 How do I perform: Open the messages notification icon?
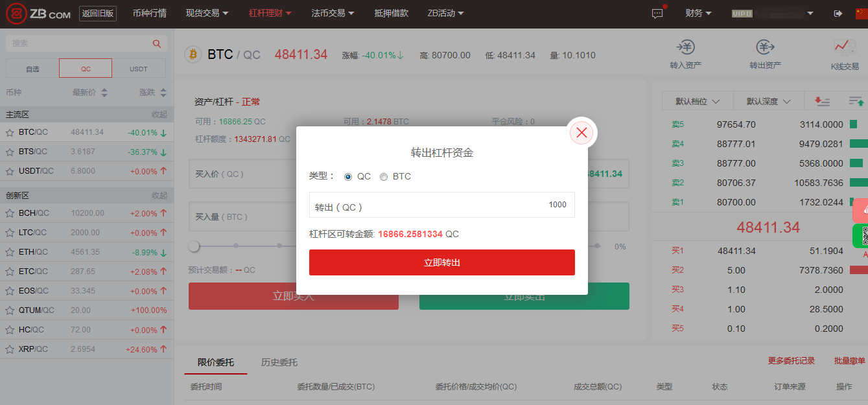tap(657, 13)
